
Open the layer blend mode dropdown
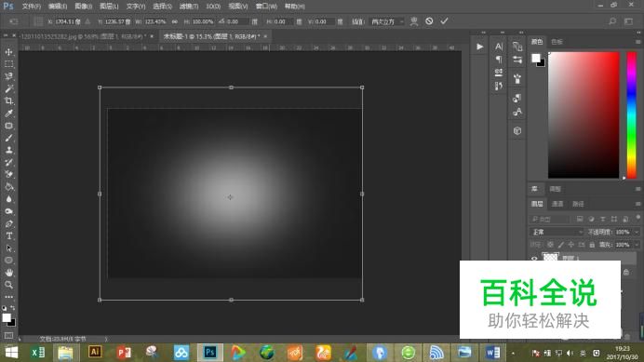(x=557, y=232)
